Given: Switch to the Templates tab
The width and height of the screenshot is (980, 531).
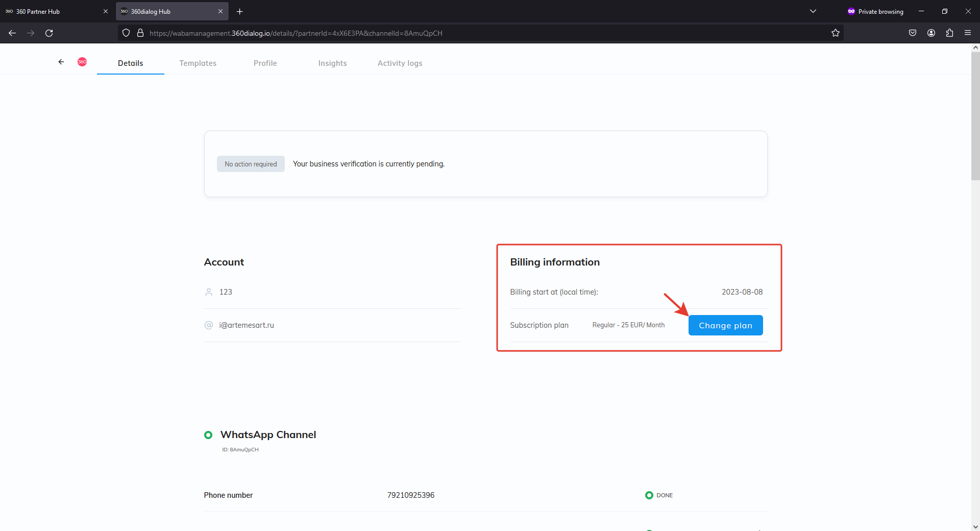Looking at the screenshot, I should pos(198,63).
